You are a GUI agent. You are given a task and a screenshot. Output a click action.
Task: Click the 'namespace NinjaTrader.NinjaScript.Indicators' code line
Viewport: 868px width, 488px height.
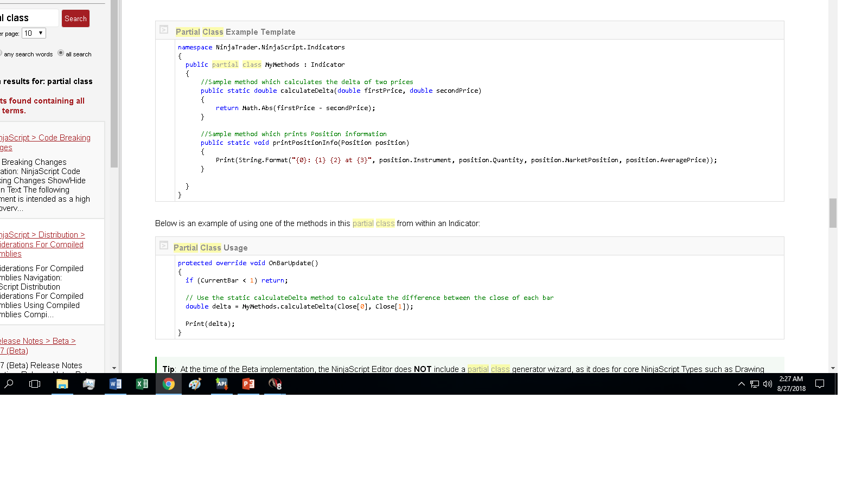click(261, 47)
